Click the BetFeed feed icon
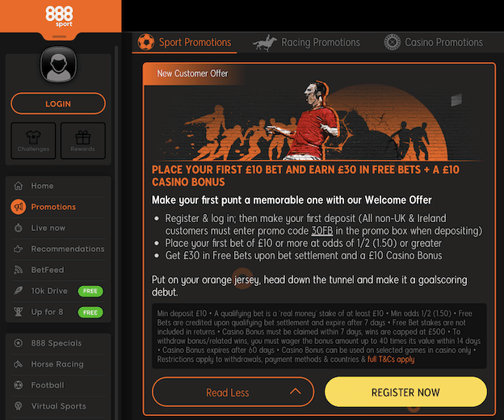The width and height of the screenshot is (504, 420). (19, 270)
